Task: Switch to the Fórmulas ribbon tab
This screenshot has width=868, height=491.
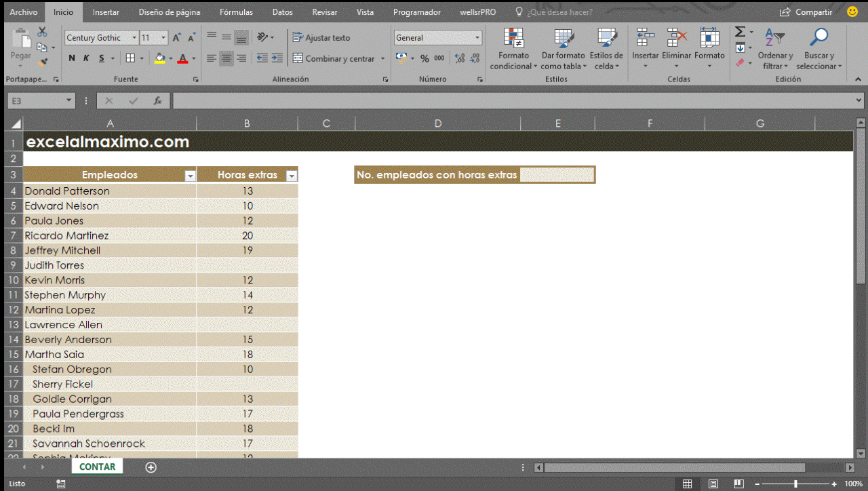Action: [x=235, y=12]
